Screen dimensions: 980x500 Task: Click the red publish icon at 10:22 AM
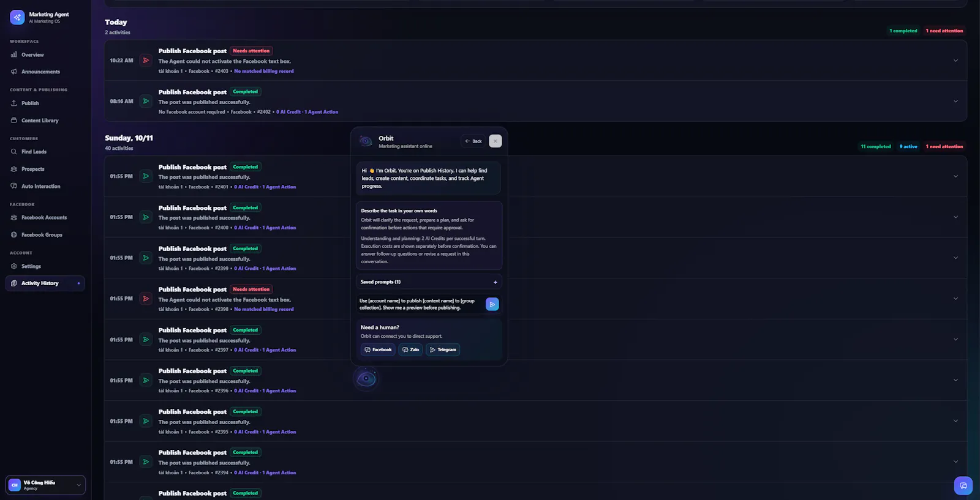click(x=146, y=61)
